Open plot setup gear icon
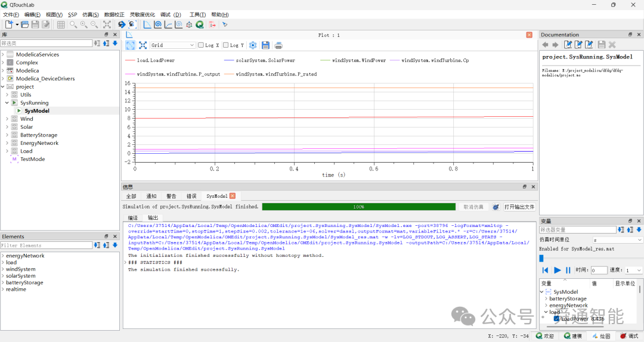Image resolution: width=644 pixels, height=342 pixels. click(x=253, y=45)
